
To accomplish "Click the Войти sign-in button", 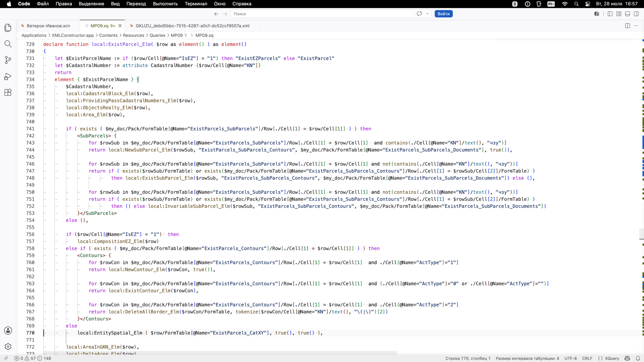I will point(444,14).
